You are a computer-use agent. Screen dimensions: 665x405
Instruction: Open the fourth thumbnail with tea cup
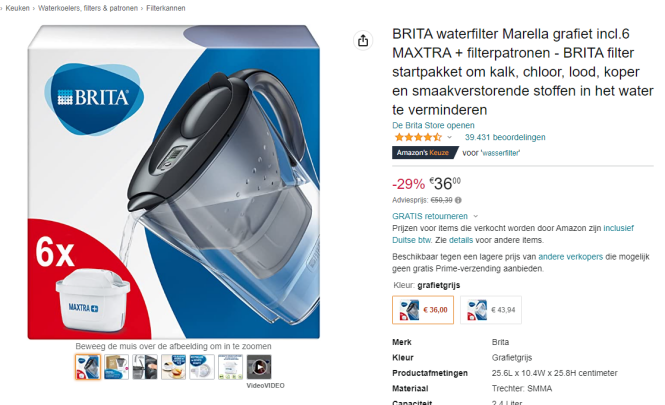point(173,367)
